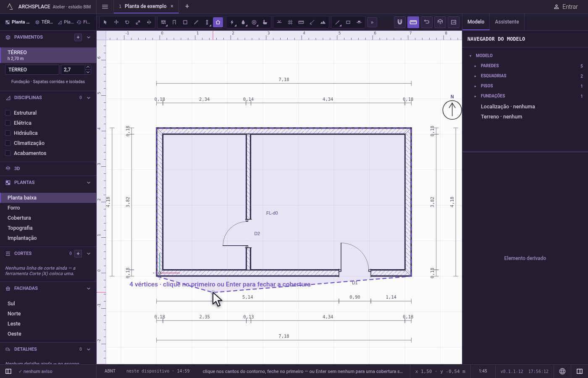Open the 3D cube view icon
Viewport: 588px width, 378px height.
[x=440, y=22]
